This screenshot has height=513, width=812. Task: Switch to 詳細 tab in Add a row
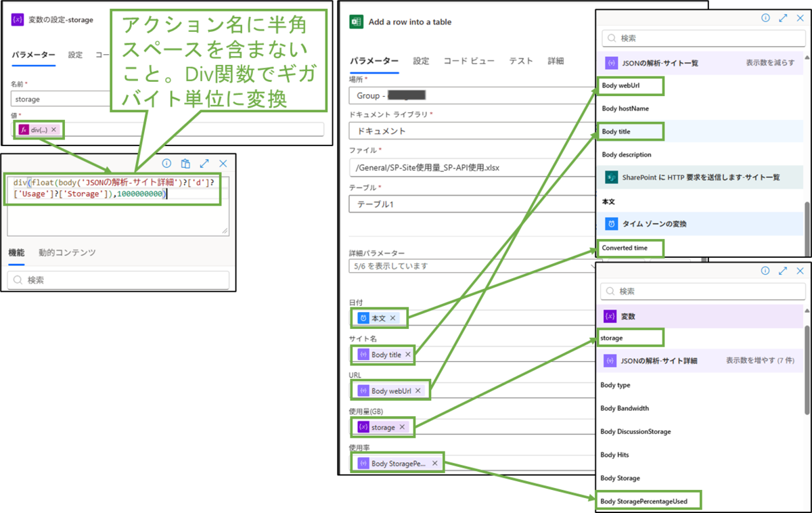click(556, 61)
